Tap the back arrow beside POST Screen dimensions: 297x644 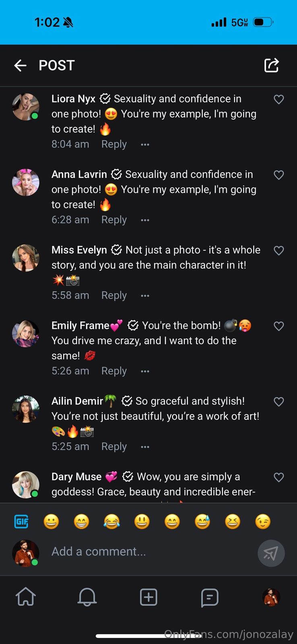click(20, 65)
